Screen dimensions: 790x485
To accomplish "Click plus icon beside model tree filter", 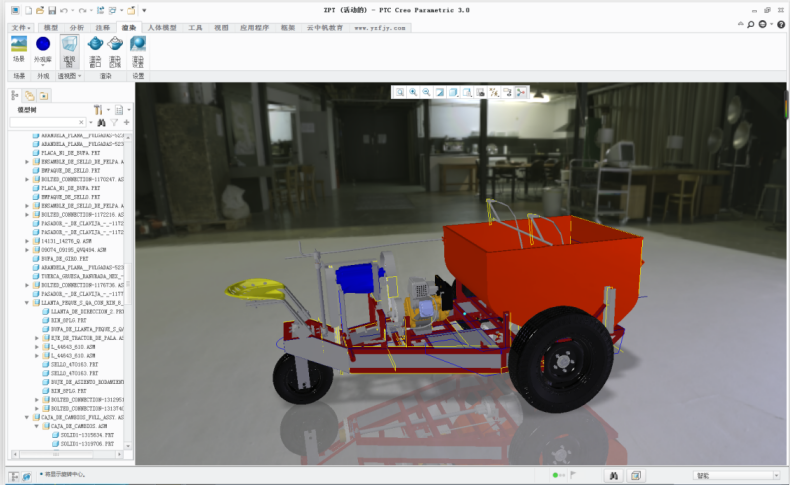I will [x=126, y=122].
